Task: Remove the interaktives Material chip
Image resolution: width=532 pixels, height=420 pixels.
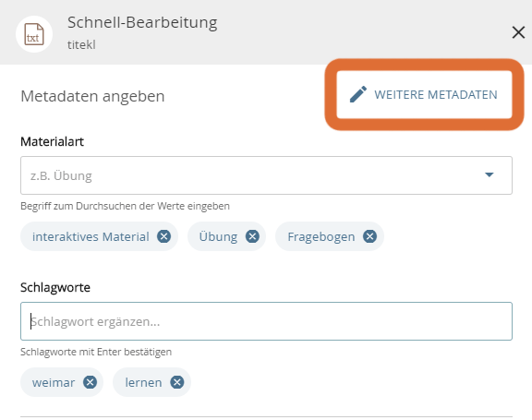Action: 163,236
